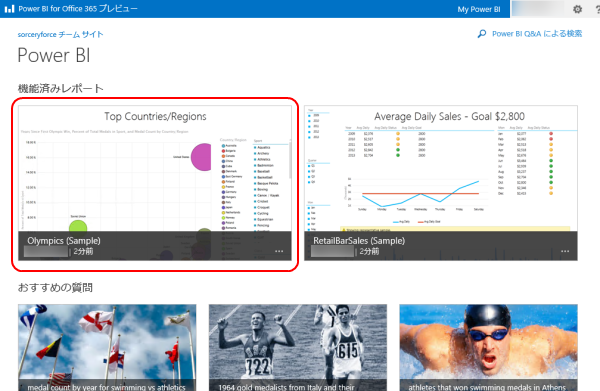The height and width of the screenshot is (391, 600).
Task: Select the swimming medals in Athens question
Action: (488, 347)
